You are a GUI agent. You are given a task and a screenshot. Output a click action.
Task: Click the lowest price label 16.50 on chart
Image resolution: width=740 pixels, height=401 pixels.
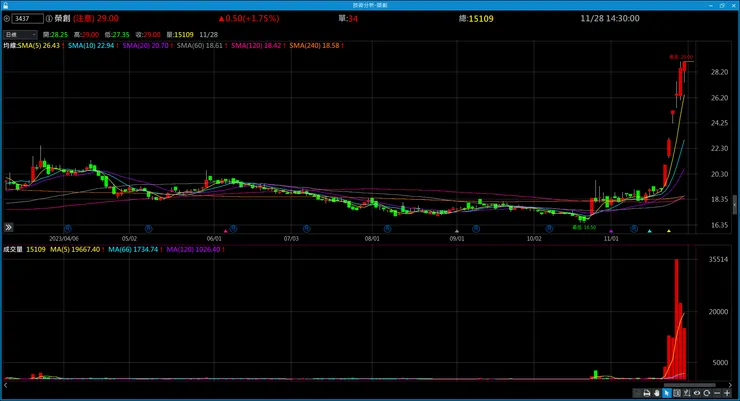[584, 227]
